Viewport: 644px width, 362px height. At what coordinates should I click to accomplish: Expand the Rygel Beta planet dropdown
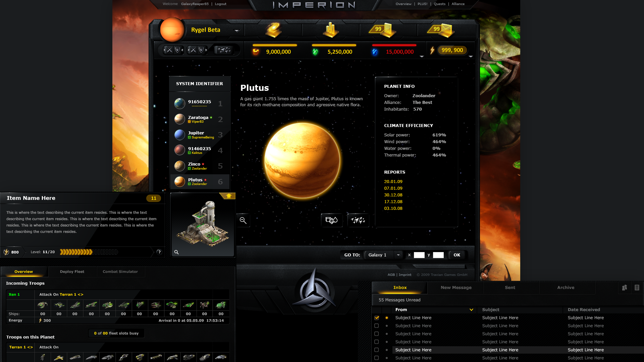(237, 31)
